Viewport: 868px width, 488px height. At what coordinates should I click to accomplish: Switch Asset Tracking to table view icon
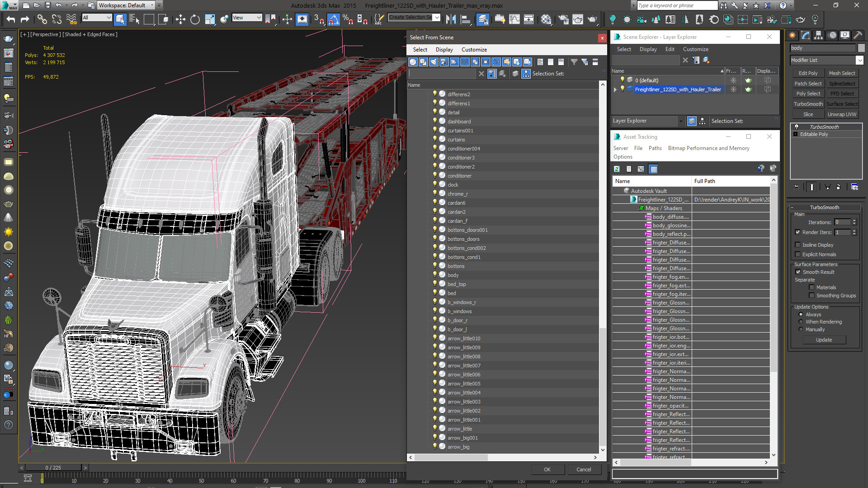(x=653, y=169)
